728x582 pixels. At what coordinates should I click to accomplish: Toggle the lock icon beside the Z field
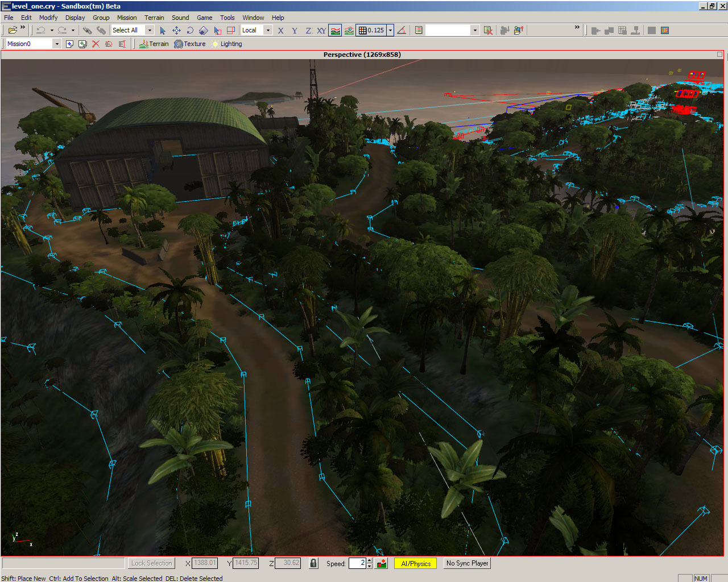click(x=313, y=563)
